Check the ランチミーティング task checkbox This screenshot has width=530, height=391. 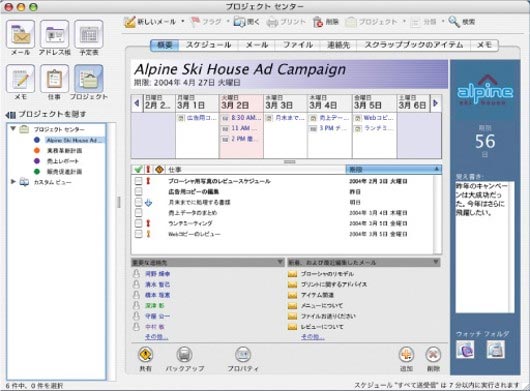click(x=138, y=223)
